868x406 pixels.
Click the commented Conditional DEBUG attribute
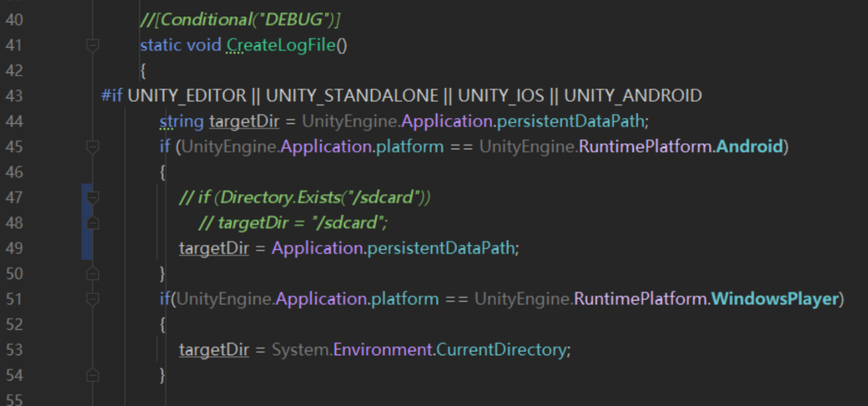click(x=240, y=20)
